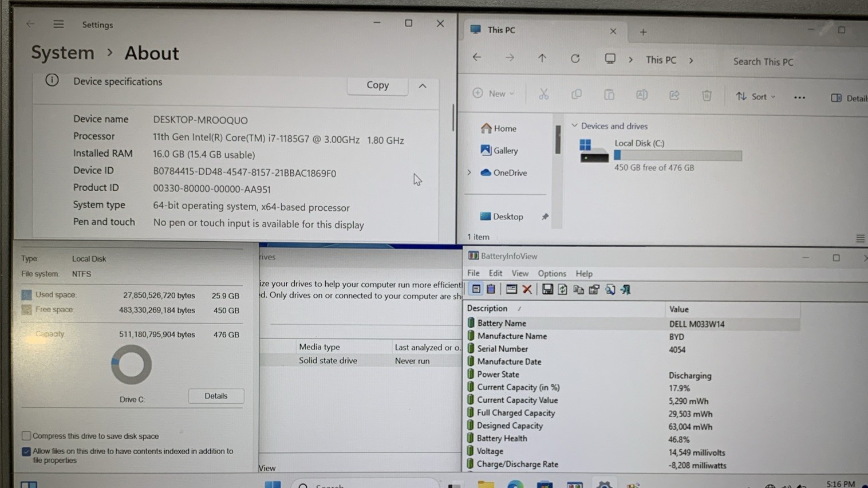
Task: Click the Find magnifier icon in BatteryInfoView toolbar
Action: tap(610, 290)
